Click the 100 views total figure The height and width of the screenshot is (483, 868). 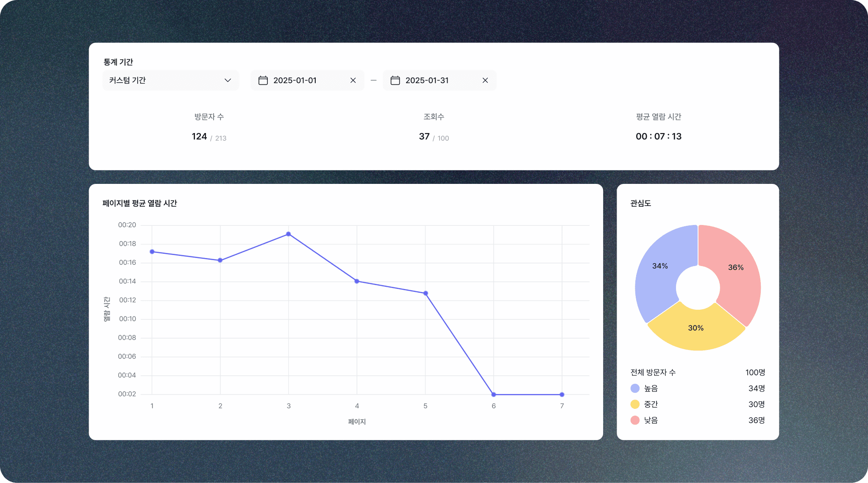(443, 138)
